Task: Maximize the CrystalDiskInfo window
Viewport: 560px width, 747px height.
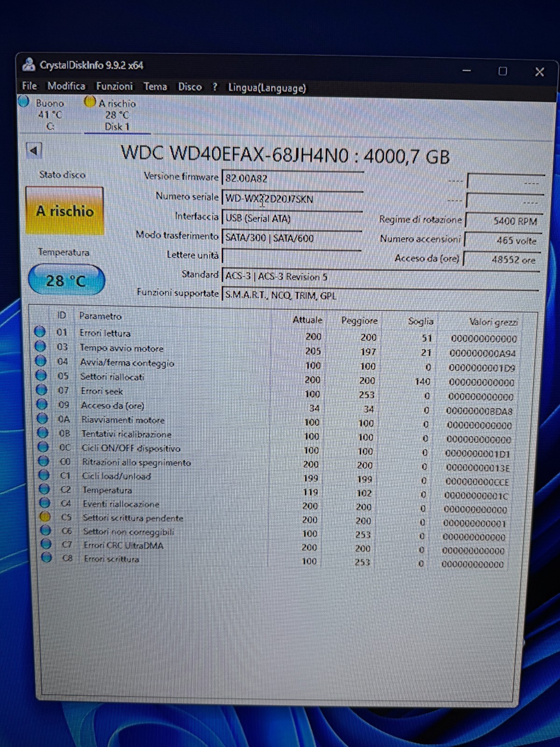Action: coord(503,71)
